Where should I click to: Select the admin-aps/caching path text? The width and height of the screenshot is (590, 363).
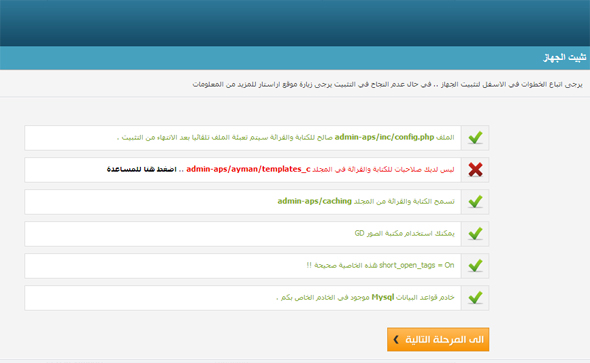[x=315, y=201]
